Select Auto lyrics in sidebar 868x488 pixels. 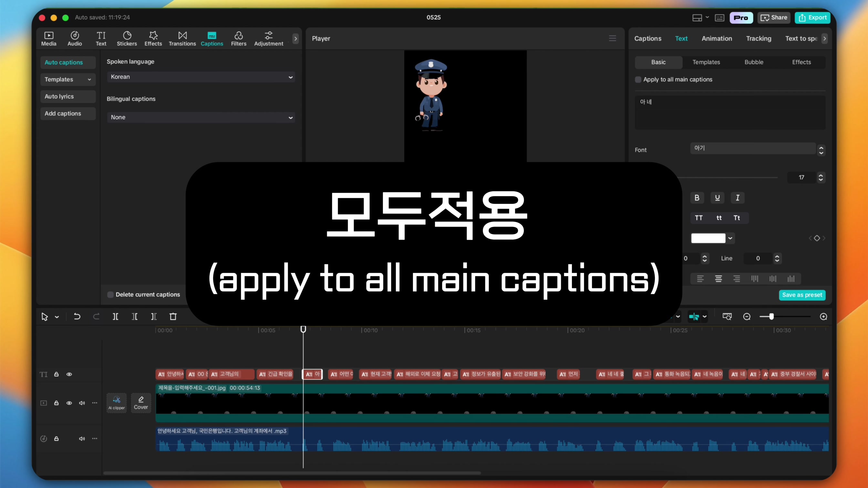68,96
